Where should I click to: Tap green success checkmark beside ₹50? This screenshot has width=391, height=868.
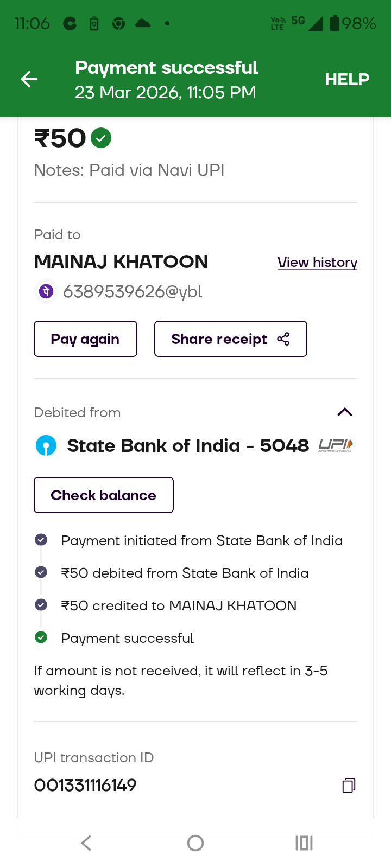[x=101, y=138]
